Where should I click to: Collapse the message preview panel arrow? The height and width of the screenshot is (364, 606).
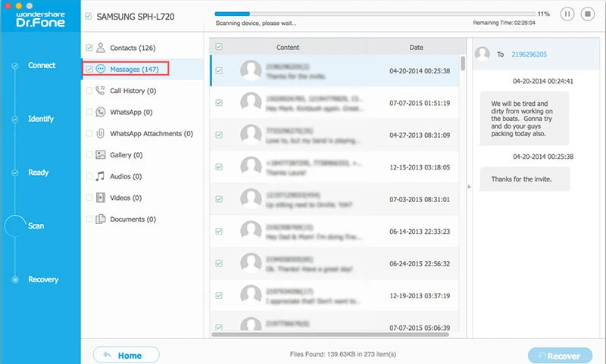pos(468,186)
